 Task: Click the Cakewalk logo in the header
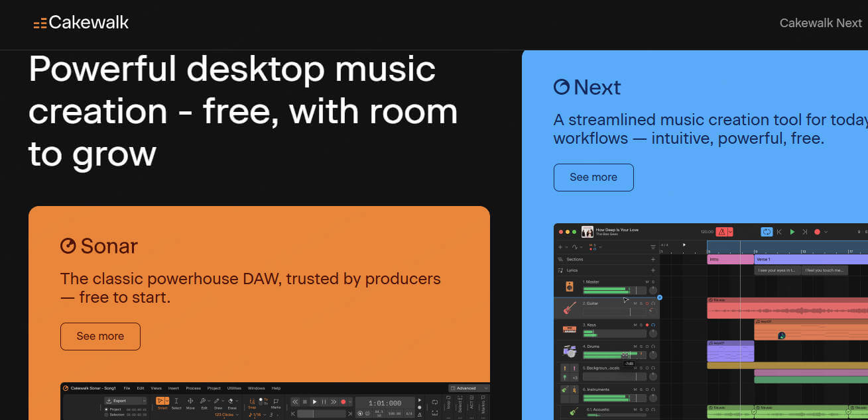point(81,23)
